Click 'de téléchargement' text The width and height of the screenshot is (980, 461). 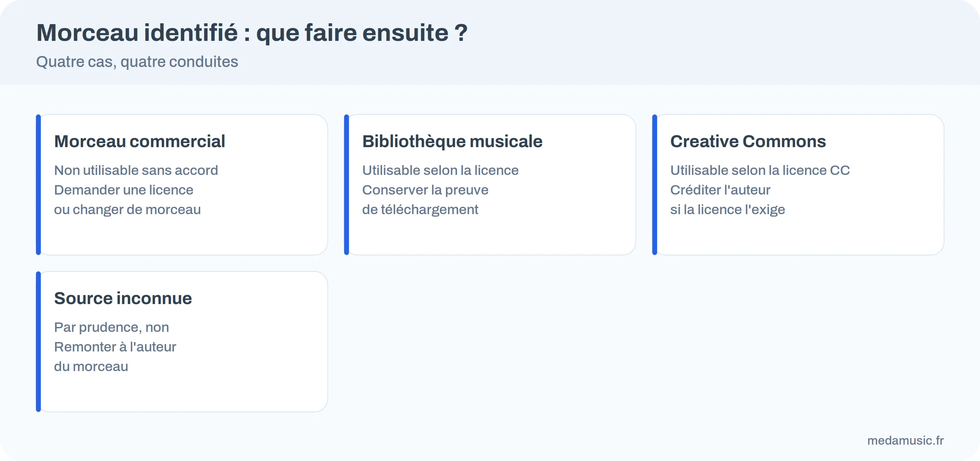pos(420,209)
